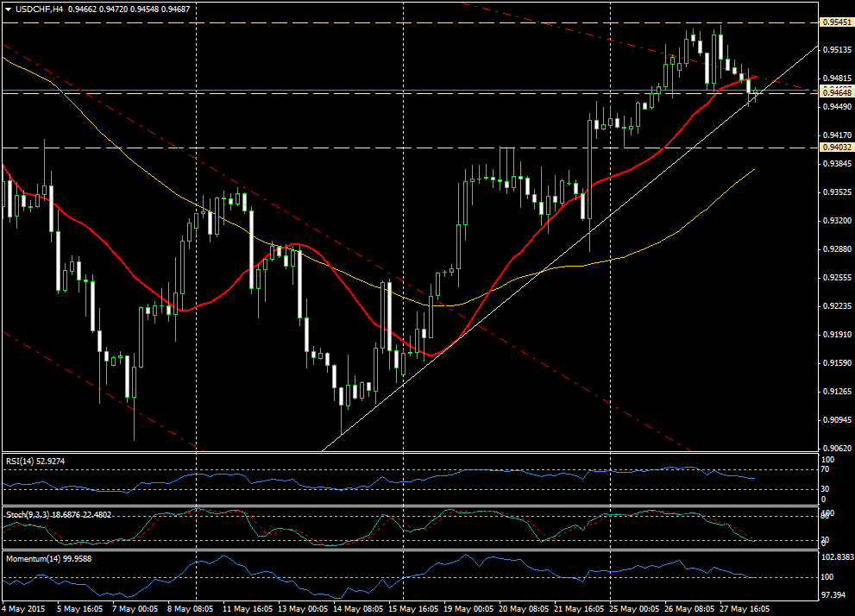
Task: Click the 102.8383 value on Momentum scale
Action: [x=836, y=558]
